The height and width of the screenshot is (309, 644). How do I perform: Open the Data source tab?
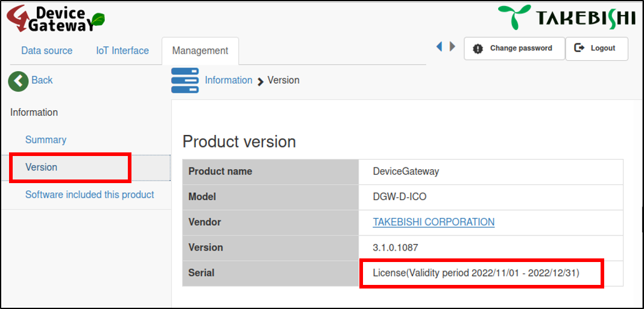coord(46,51)
